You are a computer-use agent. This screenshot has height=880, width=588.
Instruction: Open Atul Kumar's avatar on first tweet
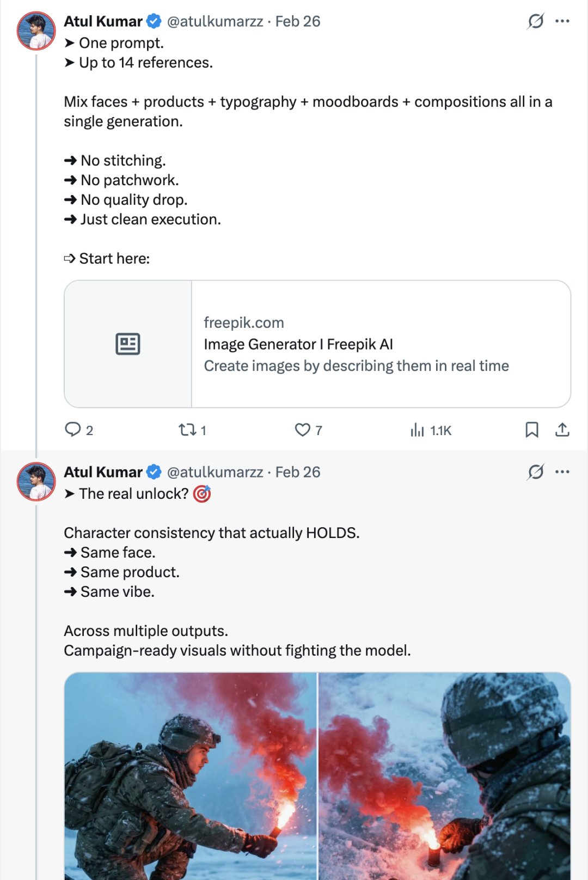tap(36, 31)
